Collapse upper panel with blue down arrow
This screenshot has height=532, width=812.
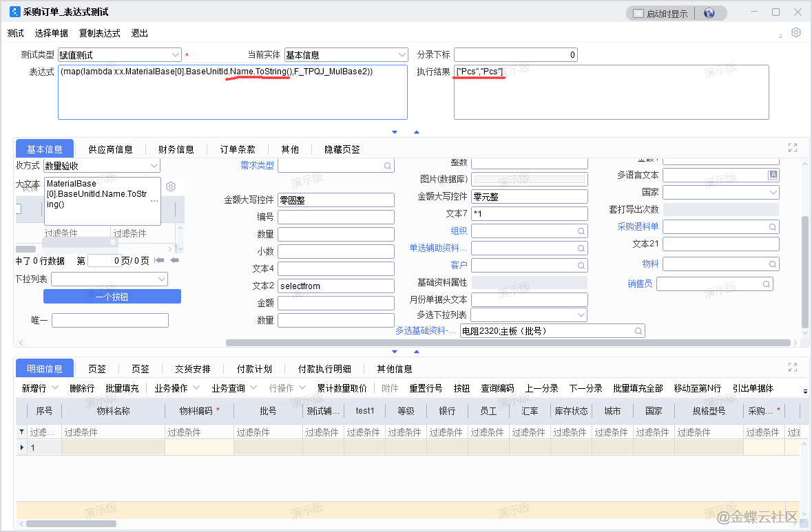pyautogui.click(x=395, y=132)
